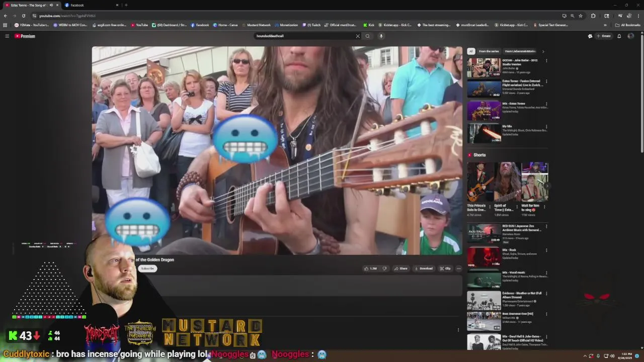Open My Mix playlist thumbnail
Image resolution: width=644 pixels, height=362 pixels.
(484, 134)
